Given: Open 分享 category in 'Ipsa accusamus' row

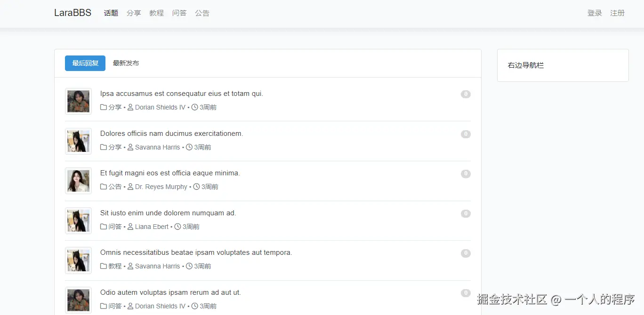Looking at the screenshot, I should click(115, 107).
